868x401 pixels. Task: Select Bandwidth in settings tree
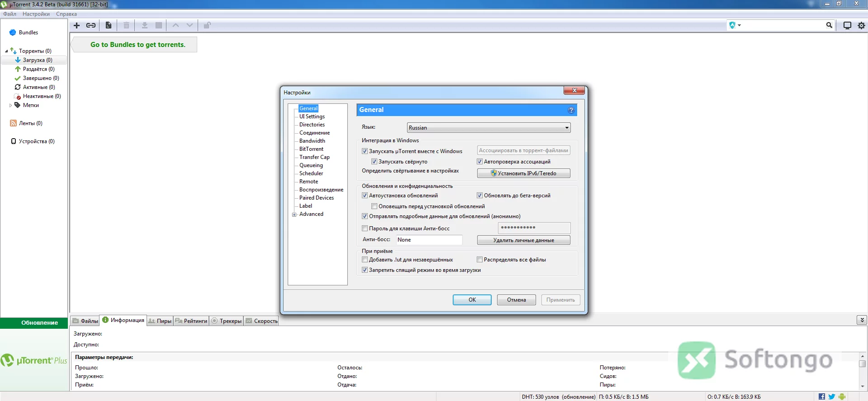pos(312,141)
